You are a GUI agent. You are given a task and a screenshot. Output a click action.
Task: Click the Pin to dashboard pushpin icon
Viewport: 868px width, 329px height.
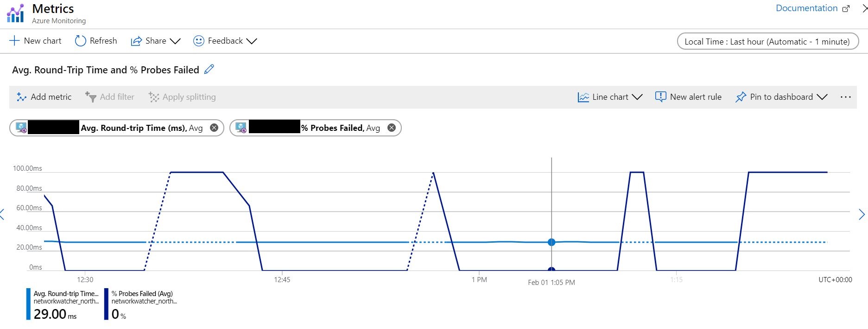tap(741, 97)
